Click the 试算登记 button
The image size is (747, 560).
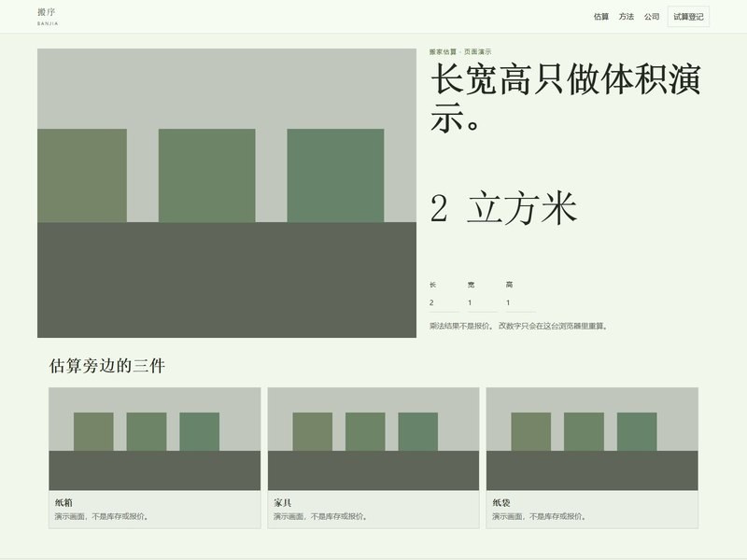(688, 17)
